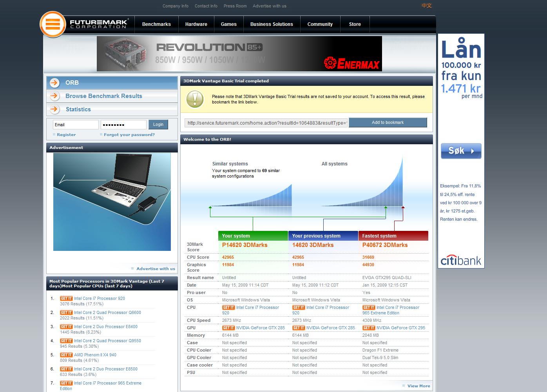This screenshot has height=392, width=547.
Task: Click the Fastest system column header
Action: tap(393, 236)
